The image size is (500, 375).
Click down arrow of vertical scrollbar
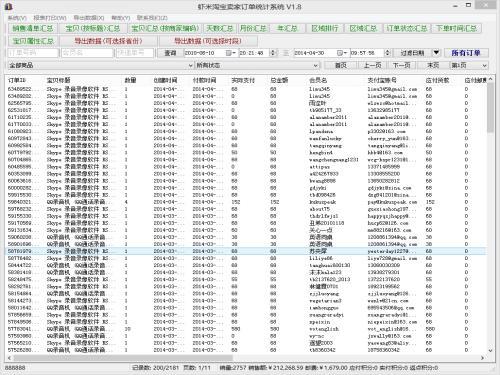(x=490, y=350)
